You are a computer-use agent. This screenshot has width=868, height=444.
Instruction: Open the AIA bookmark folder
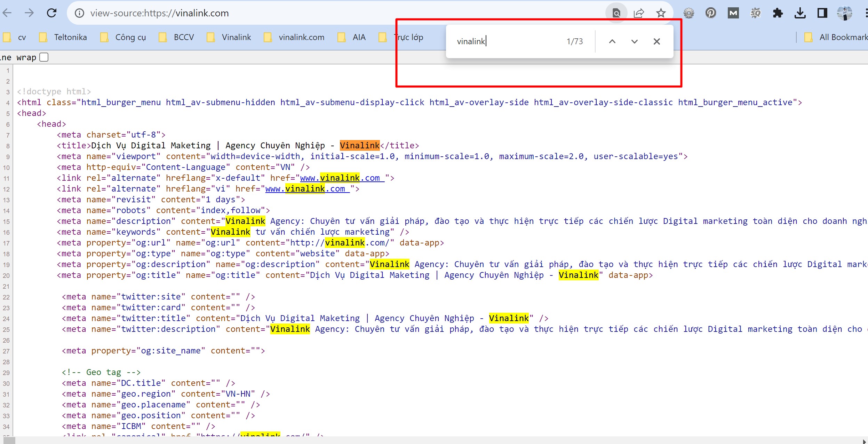tap(352, 37)
